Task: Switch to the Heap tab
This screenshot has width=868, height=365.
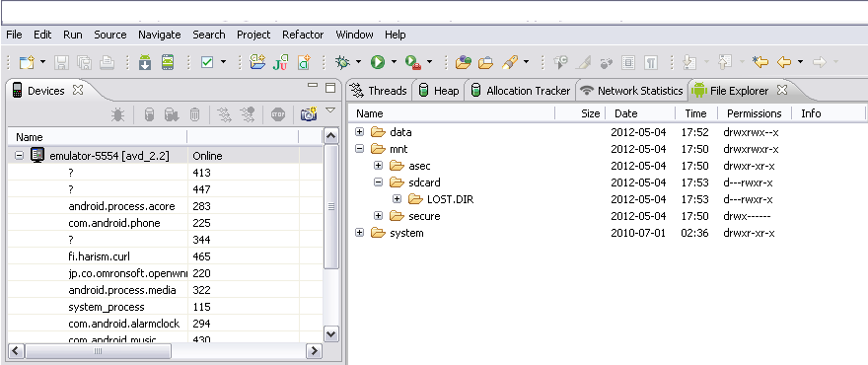Action: point(438,91)
